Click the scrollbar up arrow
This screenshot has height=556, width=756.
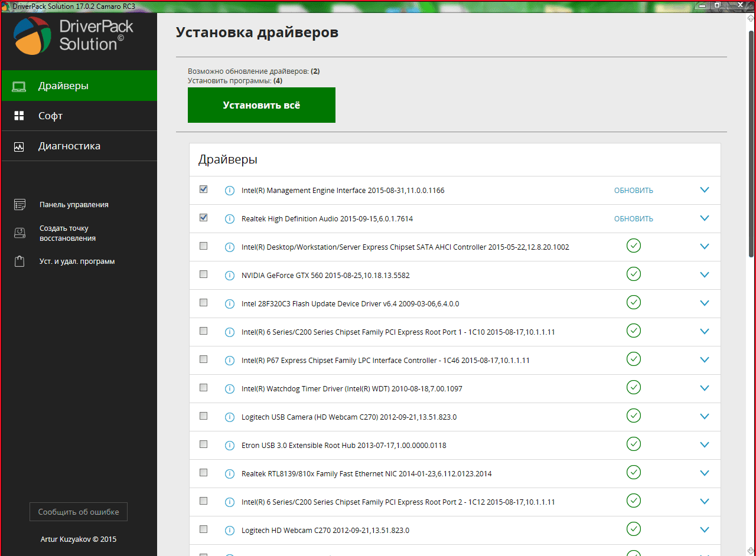(751, 19)
